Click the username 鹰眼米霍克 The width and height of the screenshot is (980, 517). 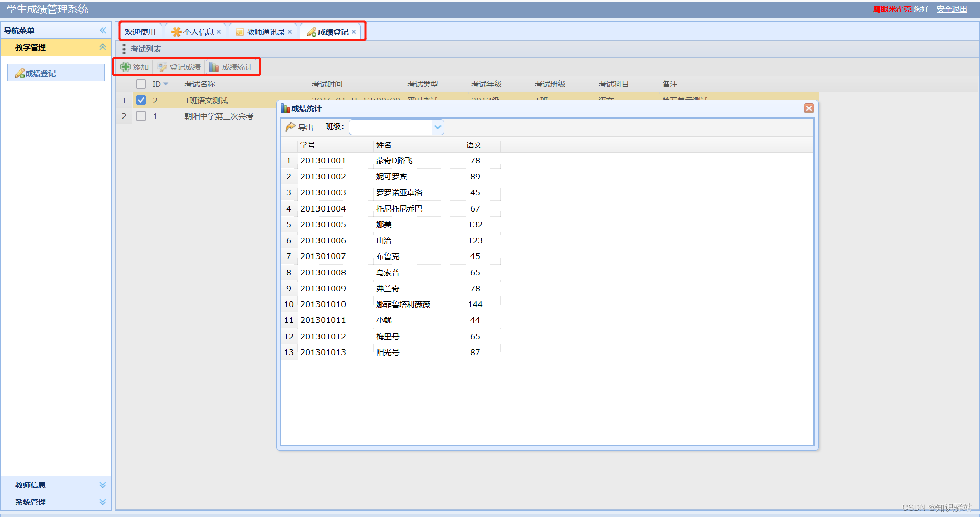(892, 9)
